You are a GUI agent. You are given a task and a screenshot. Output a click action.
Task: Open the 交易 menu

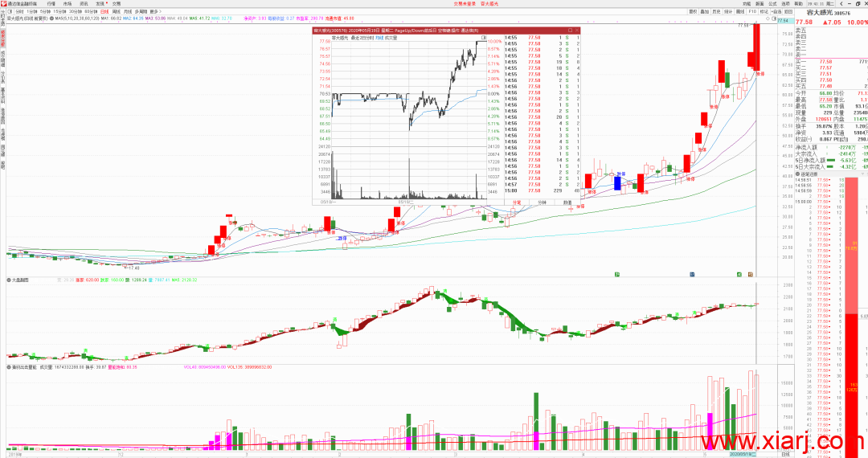click(117, 3)
